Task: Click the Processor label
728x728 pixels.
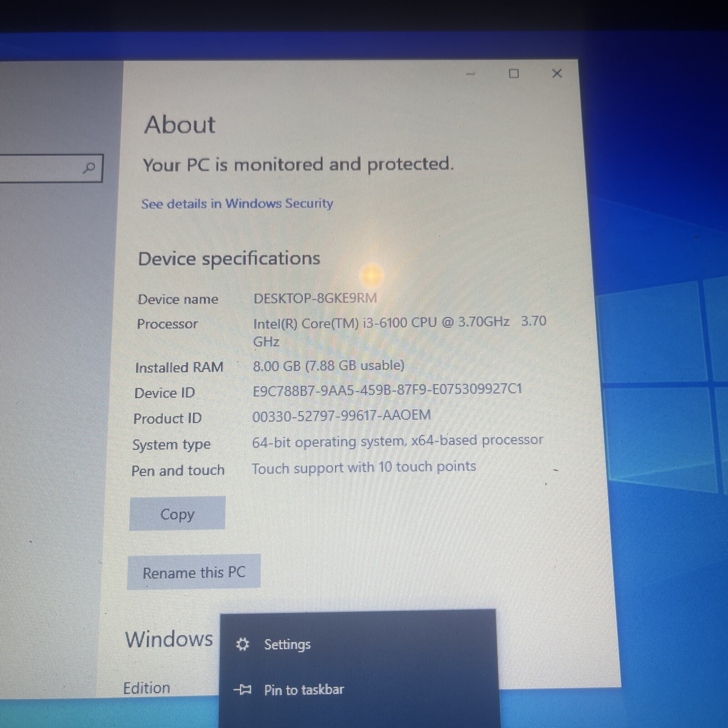Action: click(167, 324)
